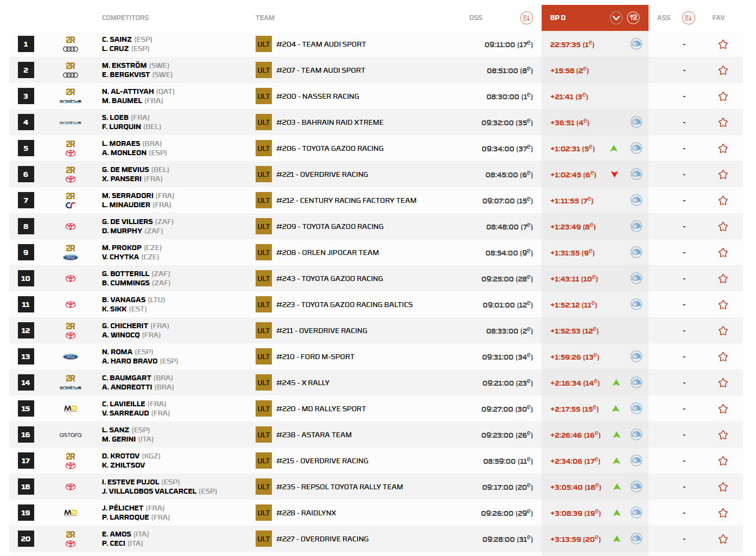Toggle favorite star for N. Al-Attiyah
This screenshot has width=756, height=556.
click(723, 97)
